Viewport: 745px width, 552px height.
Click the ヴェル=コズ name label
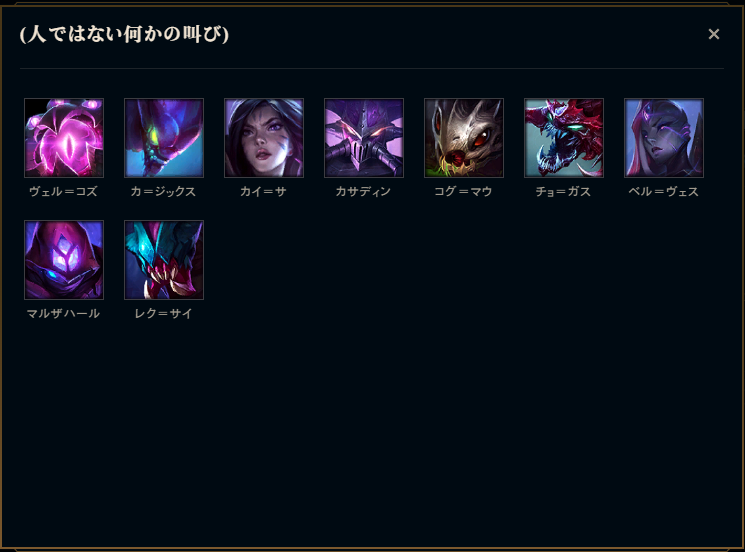pyautogui.click(x=64, y=191)
